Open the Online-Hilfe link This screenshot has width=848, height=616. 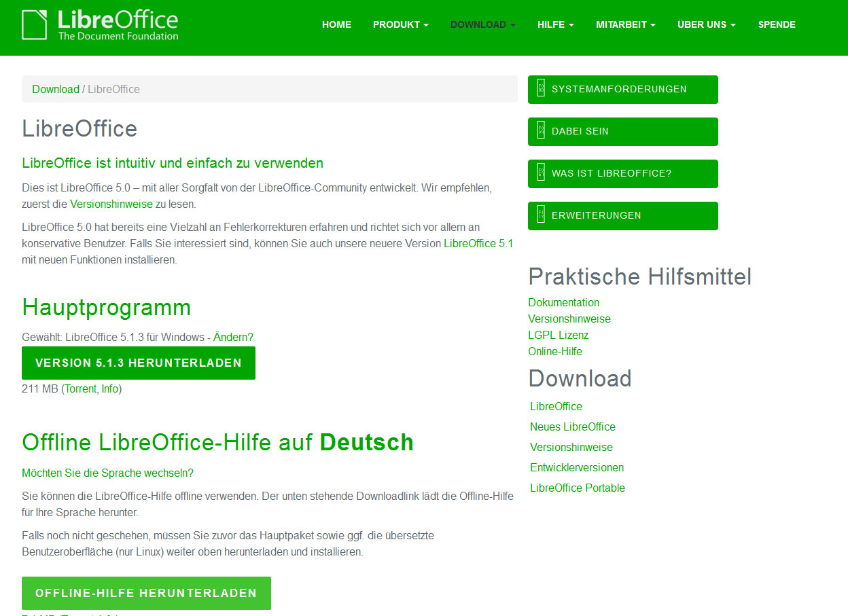[x=555, y=351]
